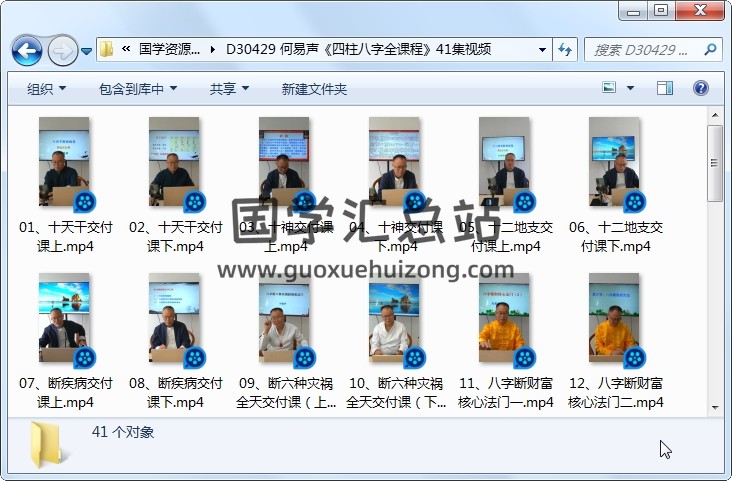
Task: Select video thumbnail 12、八字断财富核心法门二
Action: coord(615,318)
